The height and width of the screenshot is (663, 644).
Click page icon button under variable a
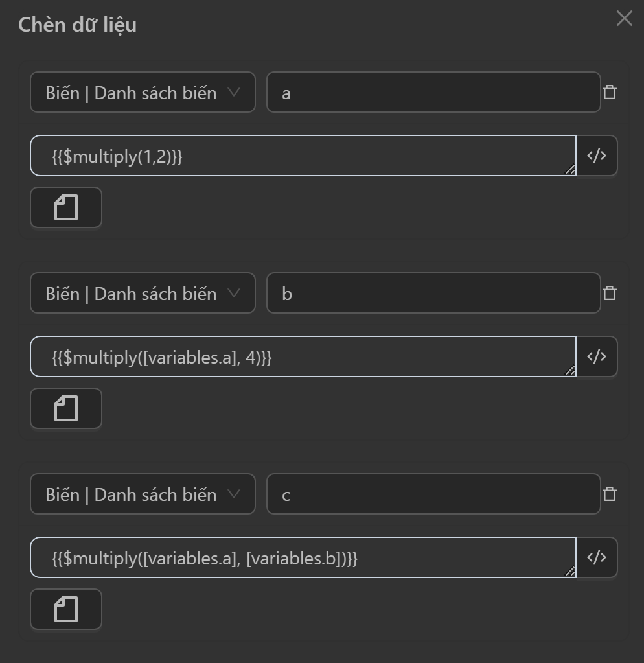tap(66, 207)
